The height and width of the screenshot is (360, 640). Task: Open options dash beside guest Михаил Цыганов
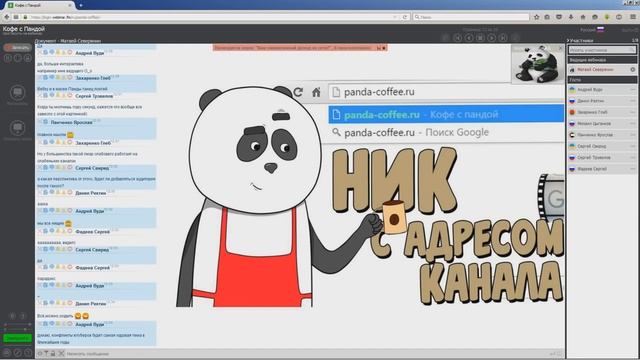[x=633, y=123]
